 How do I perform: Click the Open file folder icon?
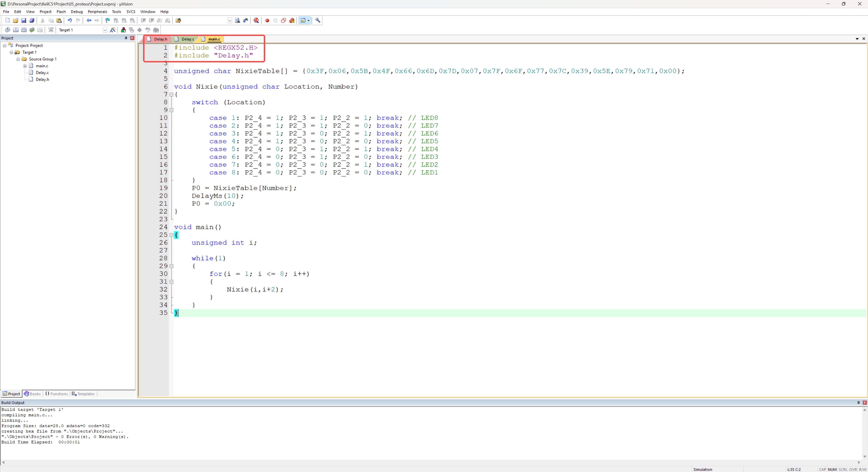16,21
